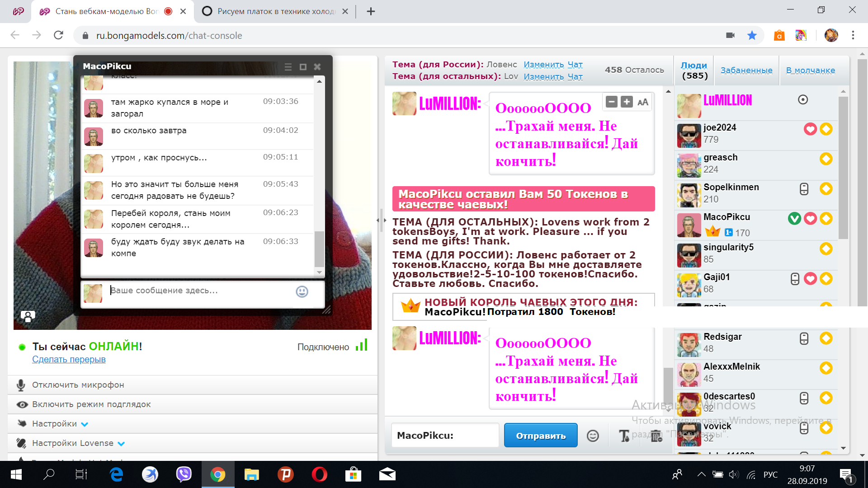Toggle heart icon next to joe2024
The height and width of the screenshot is (488, 868).
(x=810, y=129)
